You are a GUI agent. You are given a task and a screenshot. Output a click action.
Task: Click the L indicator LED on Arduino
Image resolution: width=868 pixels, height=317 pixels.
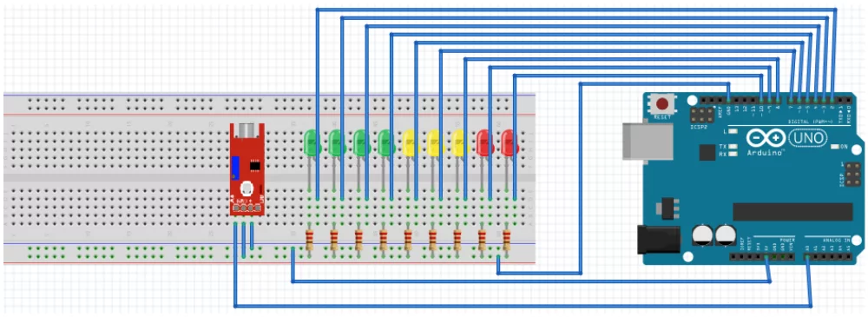[733, 131]
